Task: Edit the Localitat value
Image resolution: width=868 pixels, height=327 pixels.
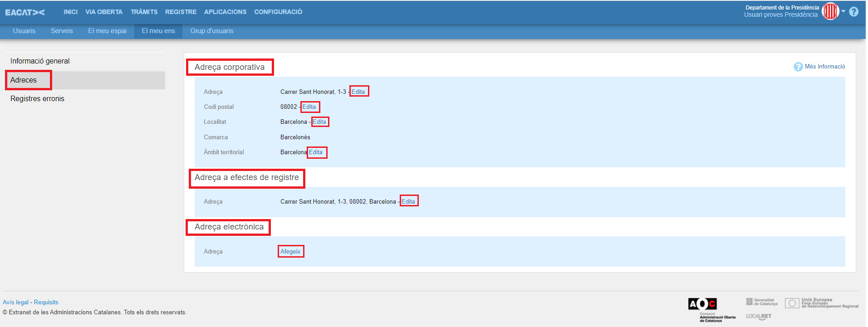Action: click(x=319, y=122)
